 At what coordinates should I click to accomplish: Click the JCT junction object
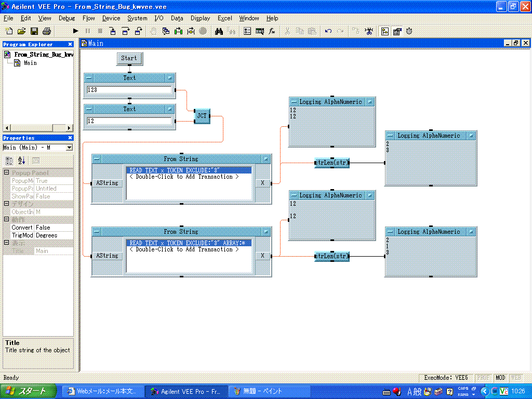tap(202, 116)
